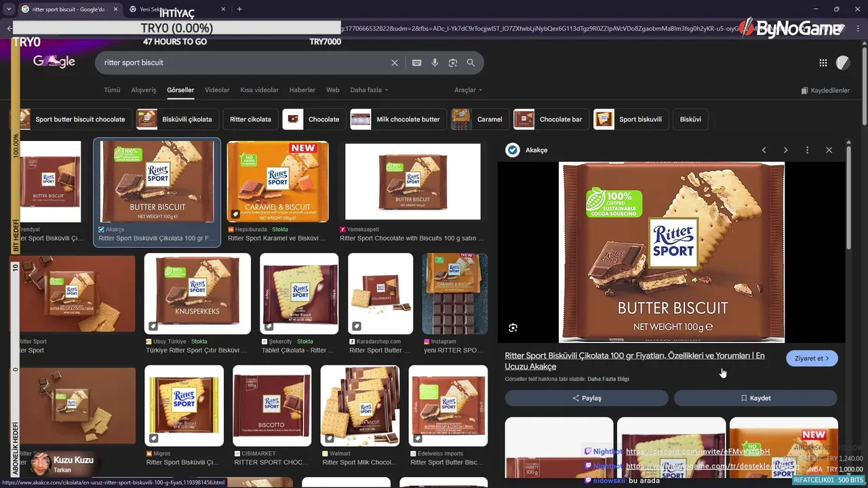Open CIBIMARKET Biscotto thumbnail
Viewport: 868px width, 488px height.
pos(272,405)
